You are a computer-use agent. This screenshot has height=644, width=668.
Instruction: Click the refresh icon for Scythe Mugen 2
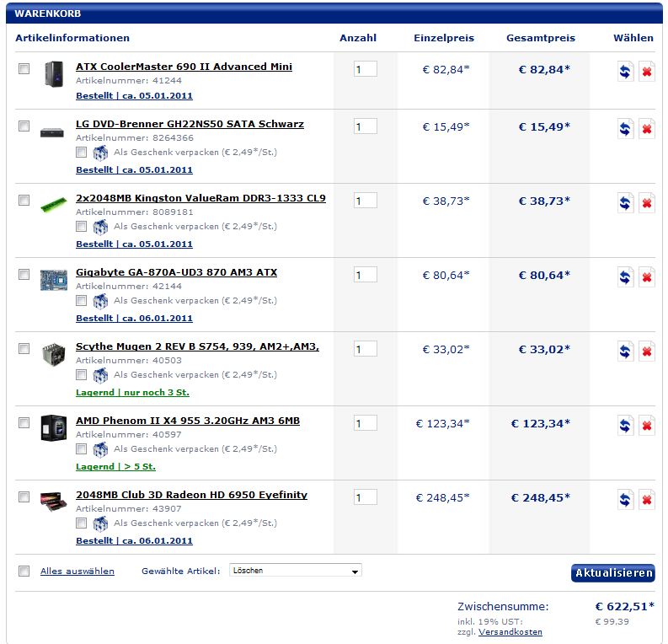(x=625, y=352)
